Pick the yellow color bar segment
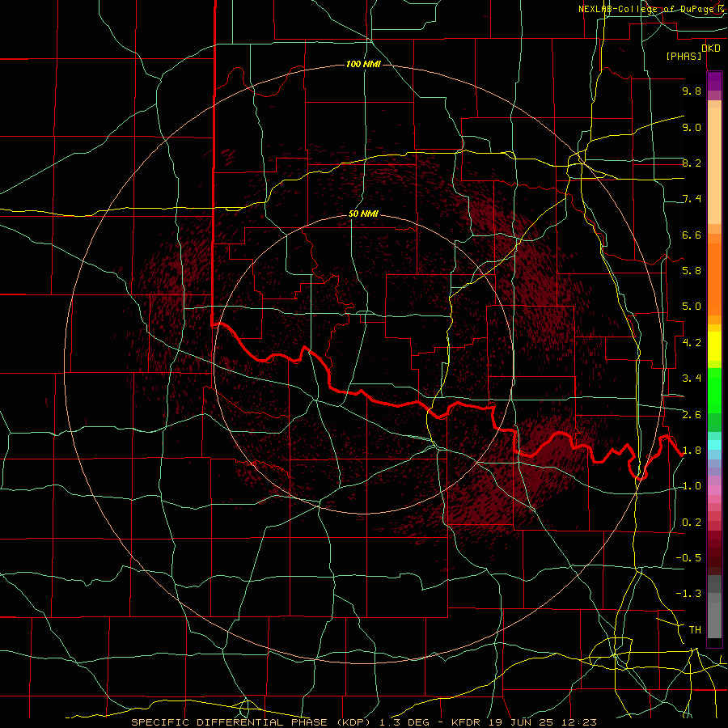 714,346
